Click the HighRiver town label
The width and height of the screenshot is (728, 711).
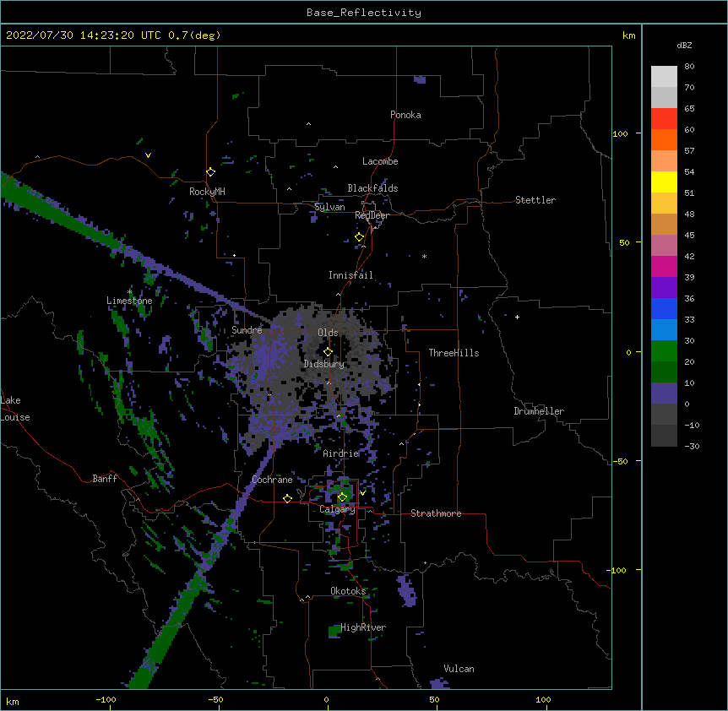363,627
